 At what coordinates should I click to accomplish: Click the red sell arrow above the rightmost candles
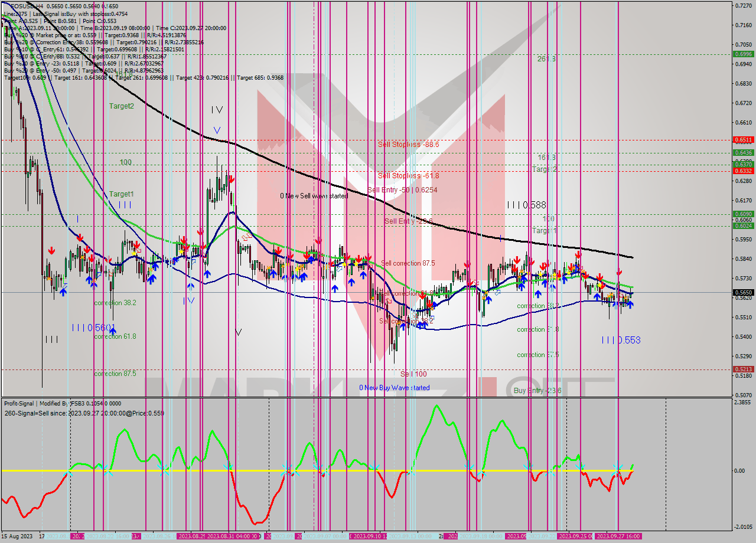point(619,273)
